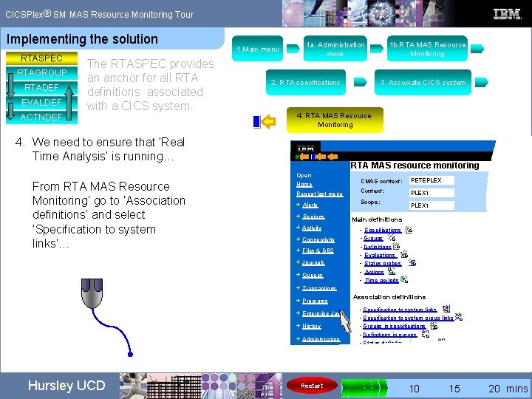Expand the Programs menu with plus sign
The image size is (532, 399).
coord(298,301)
